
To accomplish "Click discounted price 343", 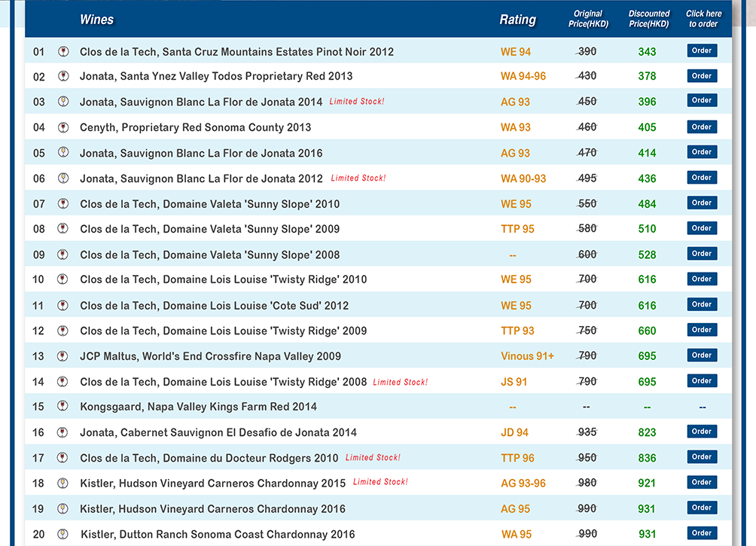I will pos(647,52).
